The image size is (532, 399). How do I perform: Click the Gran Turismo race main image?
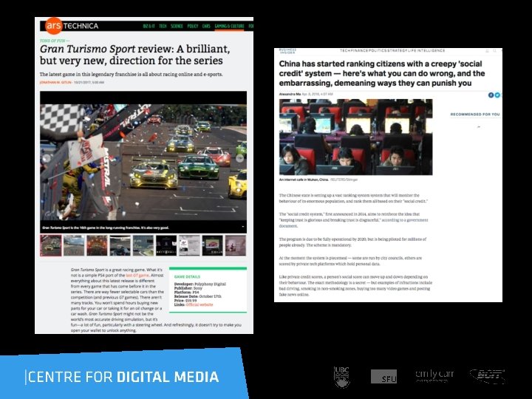pos(143,162)
